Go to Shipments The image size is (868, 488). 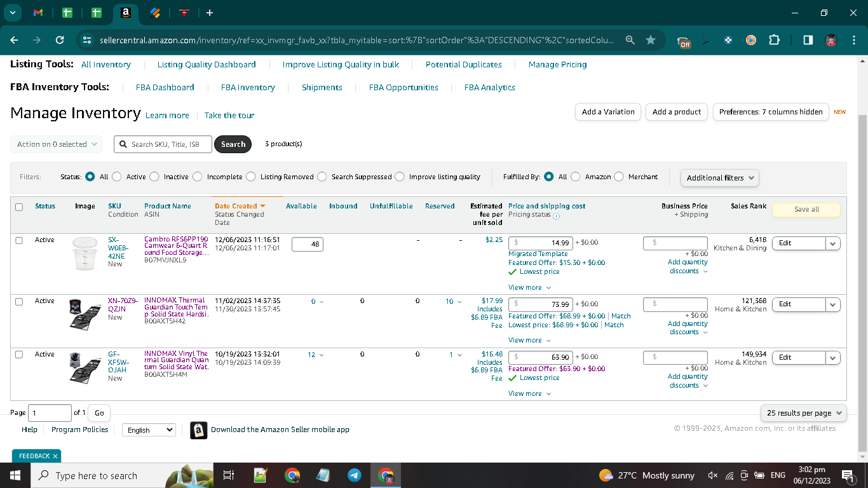point(322,88)
